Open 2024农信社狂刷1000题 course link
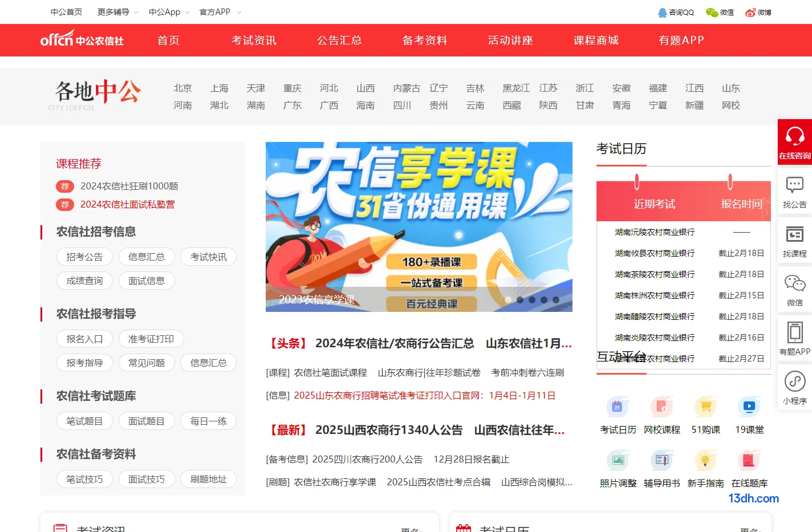The width and height of the screenshot is (812, 532). tap(129, 186)
